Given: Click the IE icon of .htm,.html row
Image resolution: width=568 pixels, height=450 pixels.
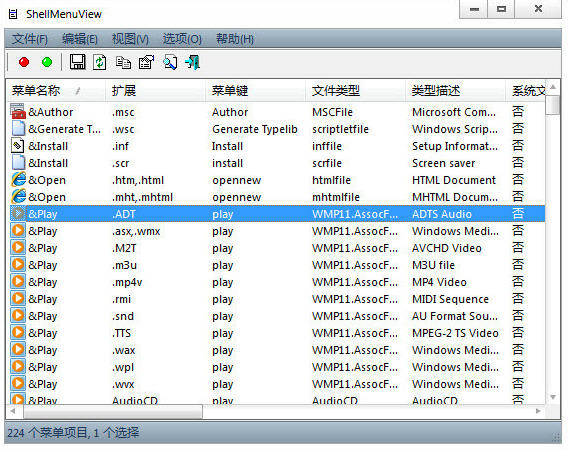Looking at the screenshot, I should (18, 180).
